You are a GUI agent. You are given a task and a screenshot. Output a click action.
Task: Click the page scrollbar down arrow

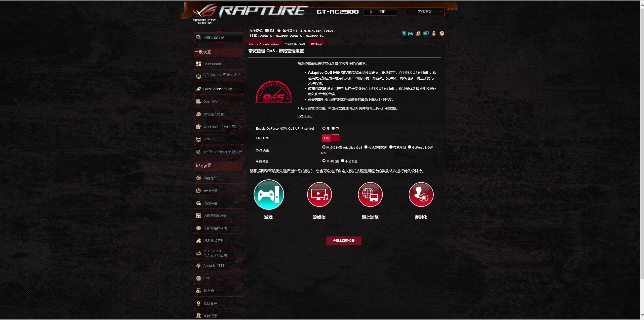[642, 314]
